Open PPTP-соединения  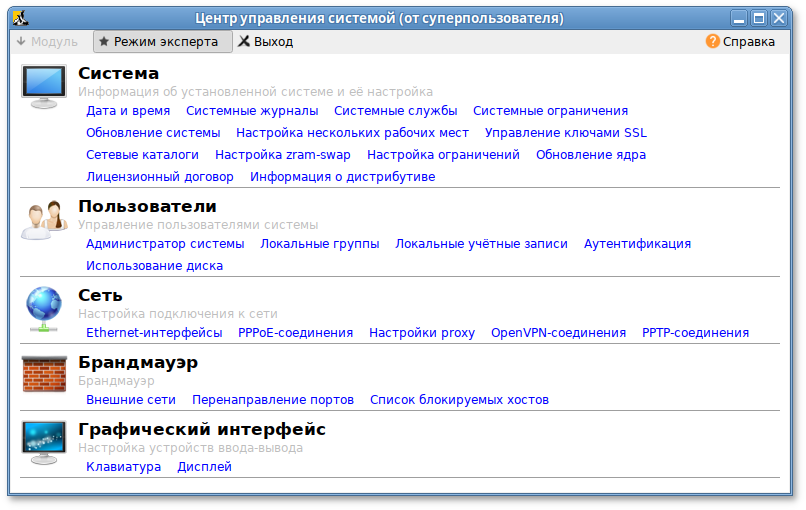click(x=695, y=333)
